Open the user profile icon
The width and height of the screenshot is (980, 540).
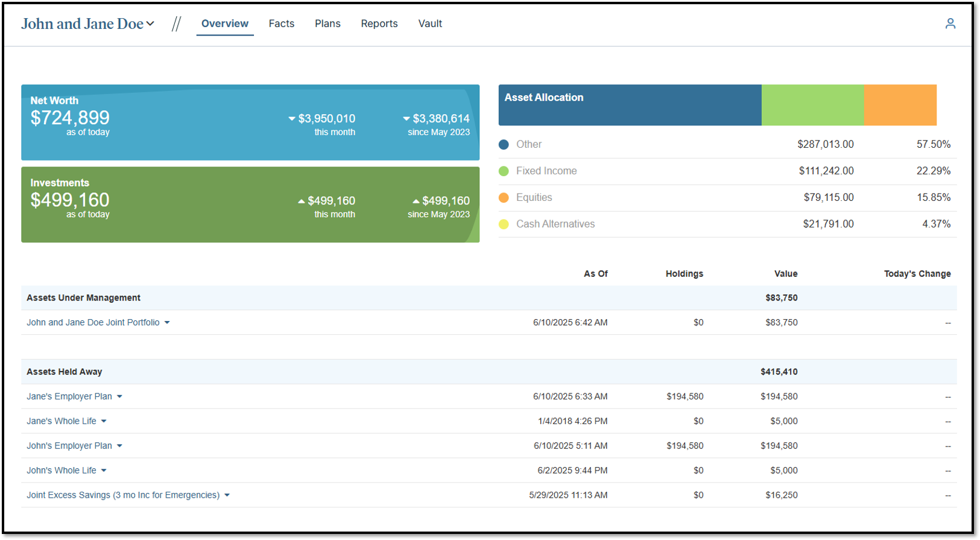click(x=950, y=24)
